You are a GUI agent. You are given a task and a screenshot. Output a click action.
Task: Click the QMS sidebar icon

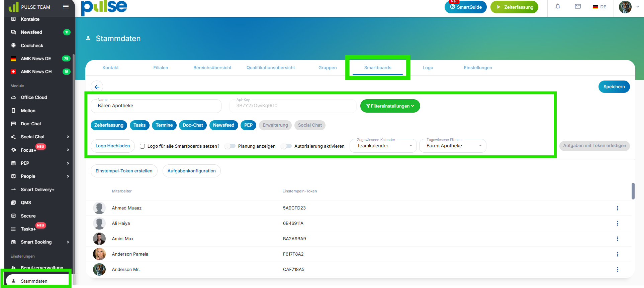(13, 202)
